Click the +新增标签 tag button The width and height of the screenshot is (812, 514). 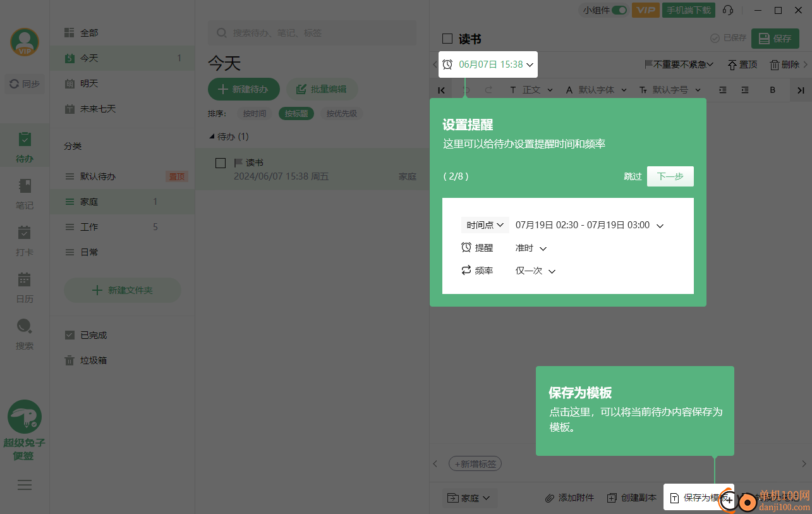475,464
